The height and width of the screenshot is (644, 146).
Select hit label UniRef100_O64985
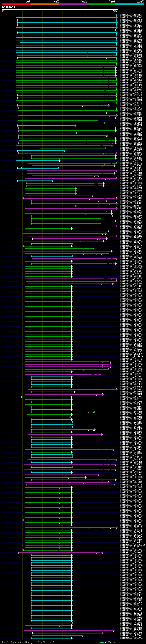(131, 203)
